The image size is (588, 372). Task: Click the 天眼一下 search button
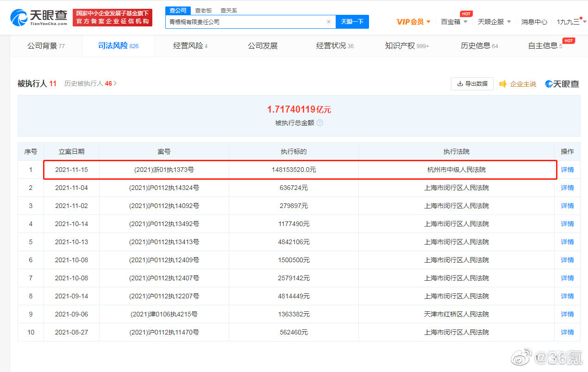352,21
